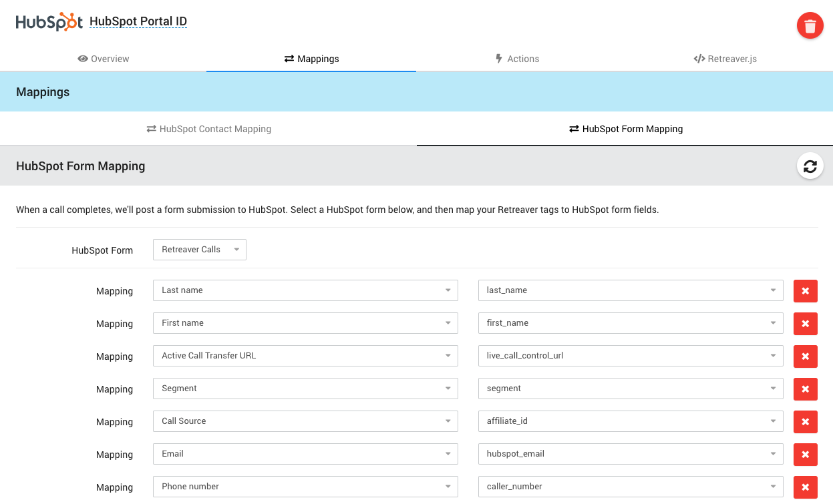Image resolution: width=833 pixels, height=504 pixels.
Task: Open the live_call_control_url tag dropdown
Action: click(x=630, y=356)
